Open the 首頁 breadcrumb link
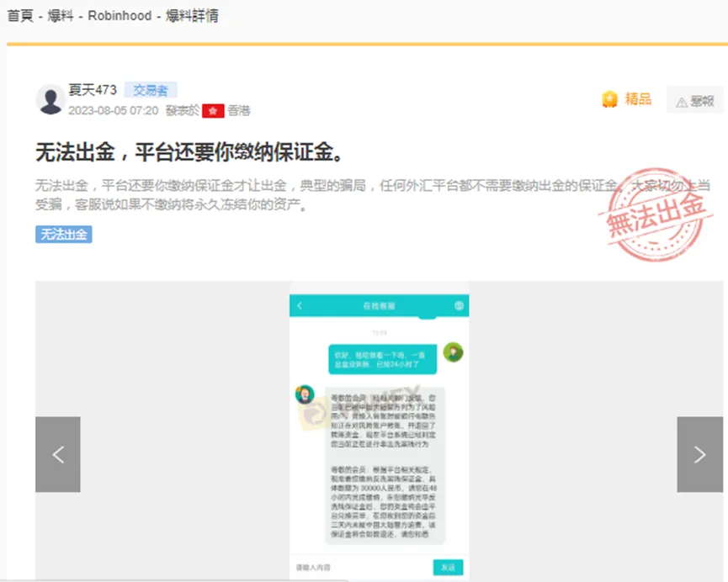Screen dimensions: 728x582 click(20, 16)
